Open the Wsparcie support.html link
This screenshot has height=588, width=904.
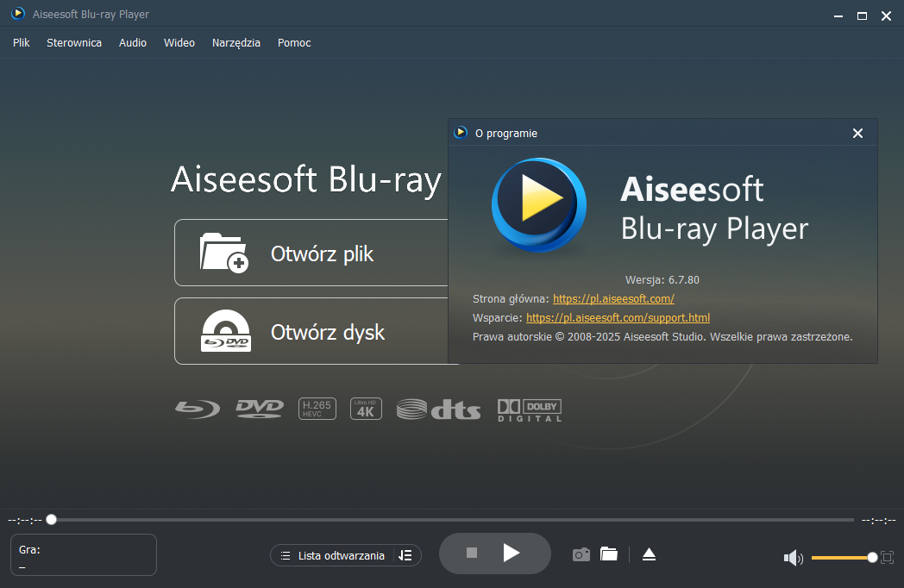(618, 317)
